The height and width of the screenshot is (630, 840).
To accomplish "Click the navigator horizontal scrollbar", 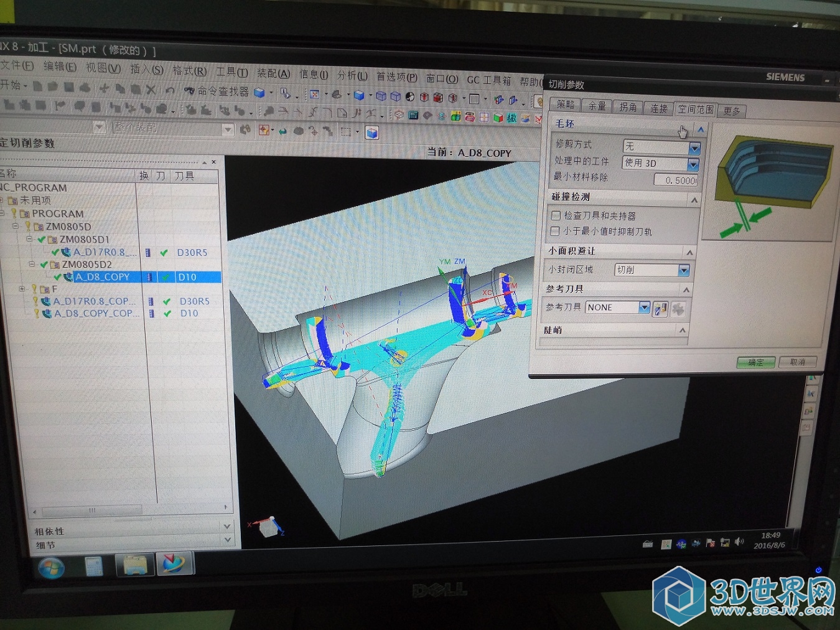I will point(92,511).
